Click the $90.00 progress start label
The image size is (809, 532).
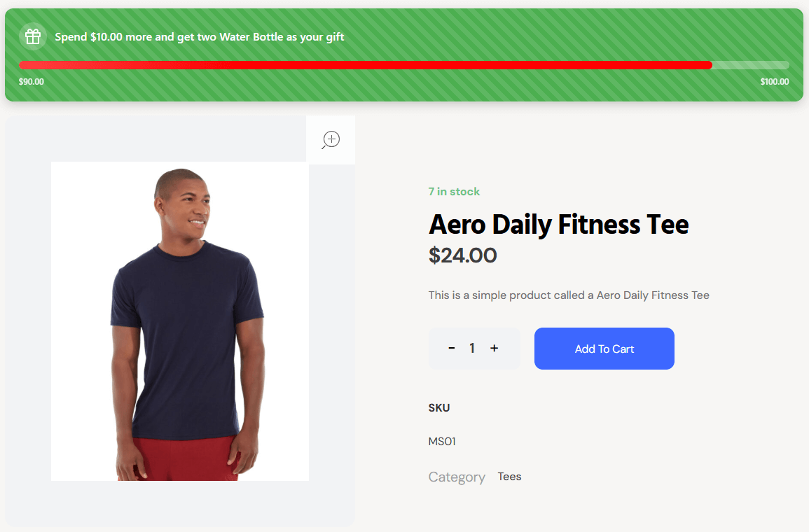point(32,82)
